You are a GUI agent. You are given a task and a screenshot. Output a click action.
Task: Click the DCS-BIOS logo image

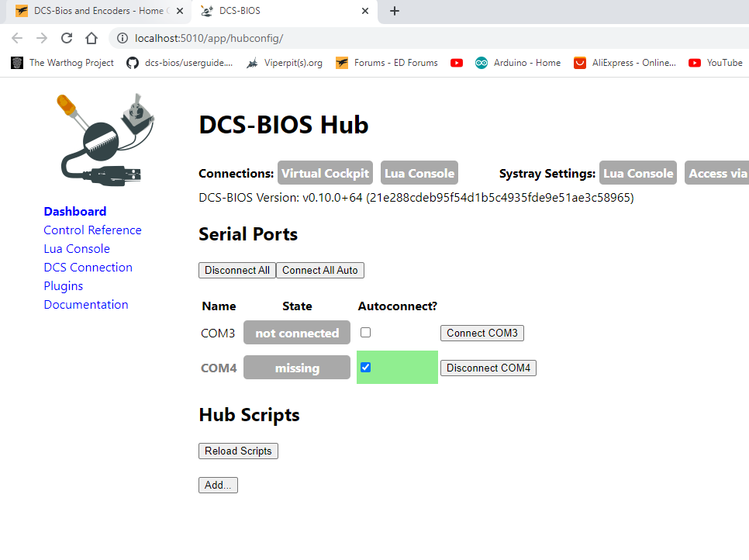[x=105, y=140]
